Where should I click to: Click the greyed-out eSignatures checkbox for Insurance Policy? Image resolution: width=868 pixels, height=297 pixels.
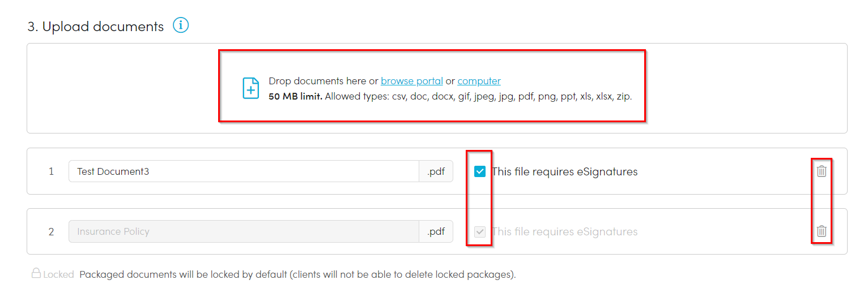click(x=480, y=231)
